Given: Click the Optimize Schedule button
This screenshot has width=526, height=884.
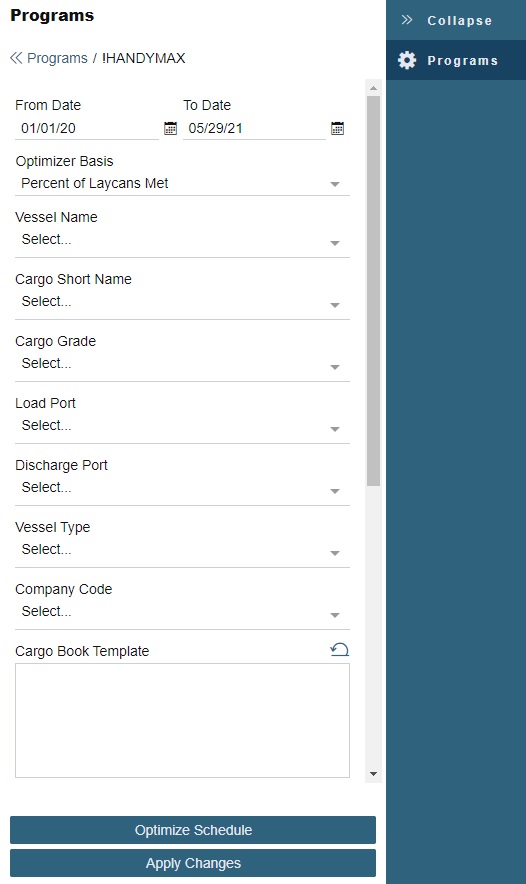Looking at the screenshot, I should pos(193,830).
